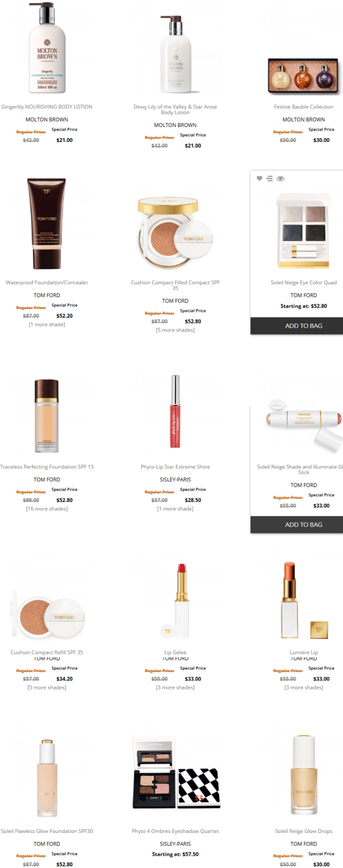Open Soleil Flawless Glow Foundation SPF30 link
Image resolution: width=343 pixels, height=868 pixels.
(47, 831)
